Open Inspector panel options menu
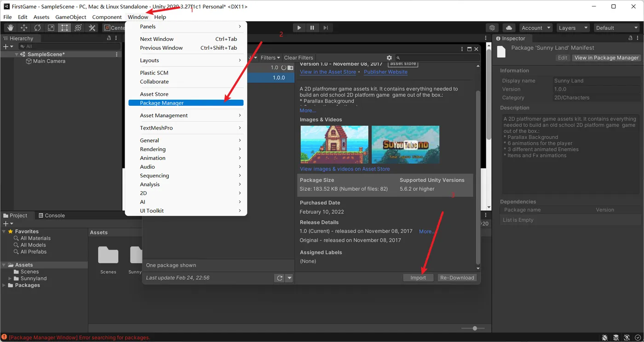 (x=637, y=38)
